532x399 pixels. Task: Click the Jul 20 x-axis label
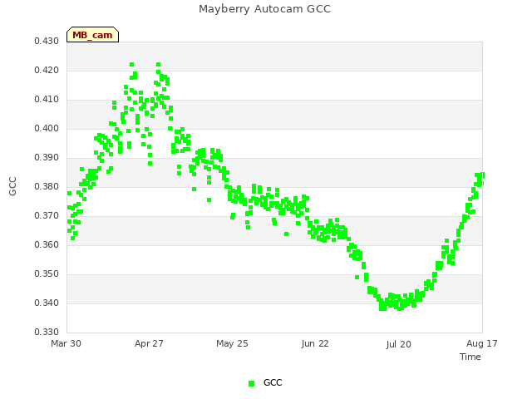pyautogui.click(x=398, y=344)
